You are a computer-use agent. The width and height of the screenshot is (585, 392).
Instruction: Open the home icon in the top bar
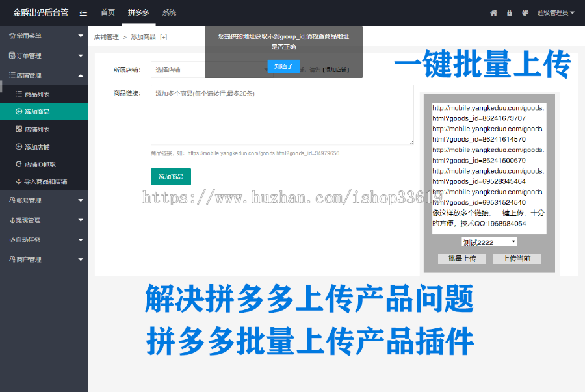coord(494,12)
